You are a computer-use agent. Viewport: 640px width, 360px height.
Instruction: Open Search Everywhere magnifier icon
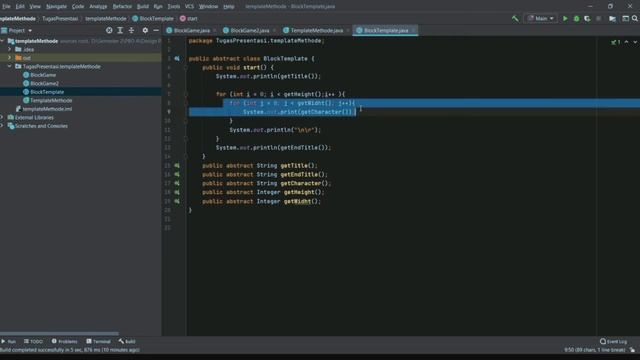click(x=635, y=18)
